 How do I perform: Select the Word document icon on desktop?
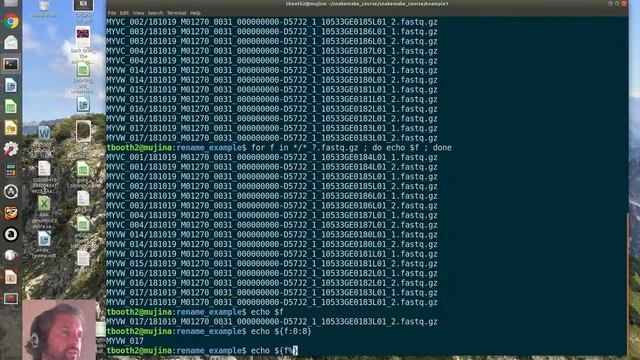44,133
